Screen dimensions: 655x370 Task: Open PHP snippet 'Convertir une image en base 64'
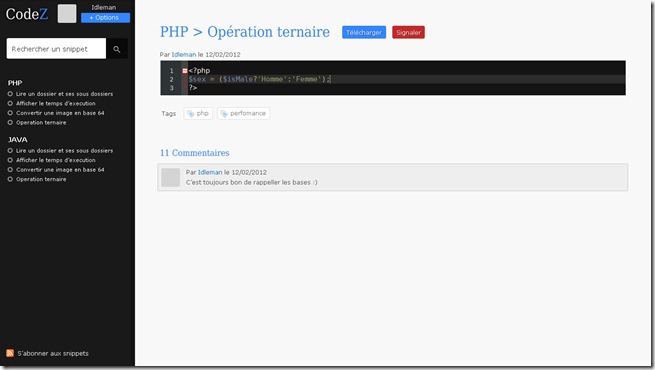tap(60, 113)
